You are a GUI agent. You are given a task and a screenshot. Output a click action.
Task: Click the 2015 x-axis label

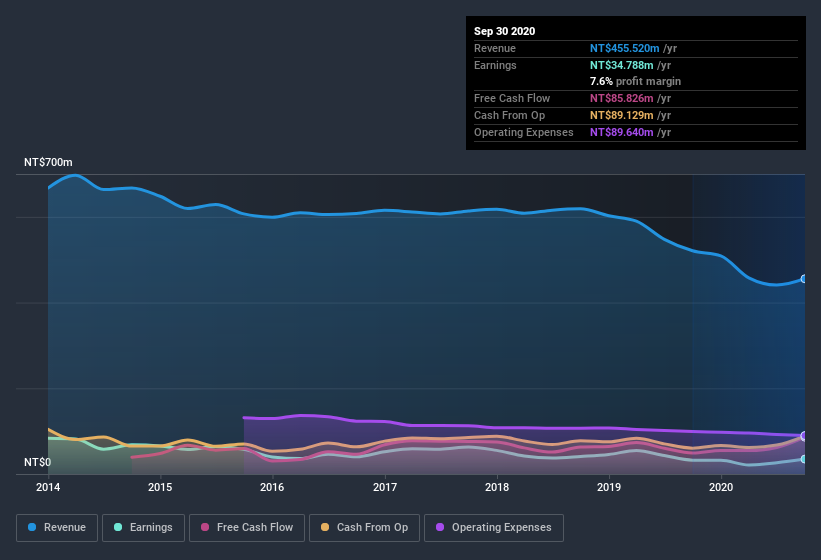pyautogui.click(x=160, y=487)
